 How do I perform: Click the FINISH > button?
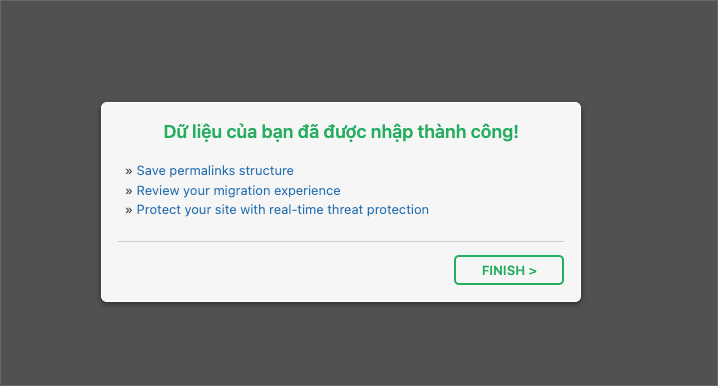click(509, 270)
